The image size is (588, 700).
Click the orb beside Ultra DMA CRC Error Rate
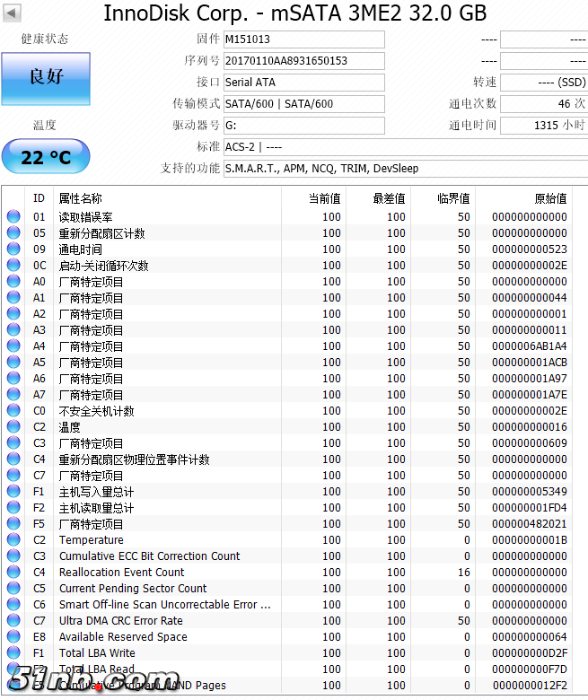click(13, 620)
